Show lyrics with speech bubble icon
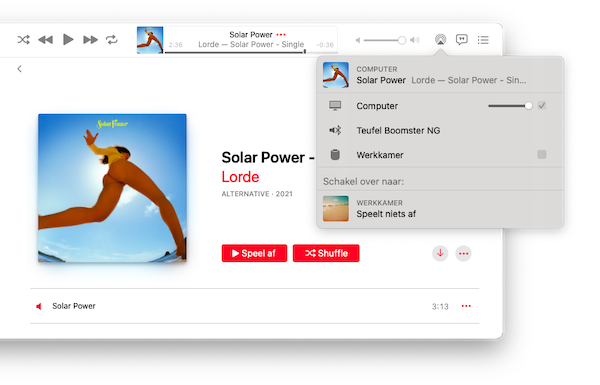 (461, 39)
